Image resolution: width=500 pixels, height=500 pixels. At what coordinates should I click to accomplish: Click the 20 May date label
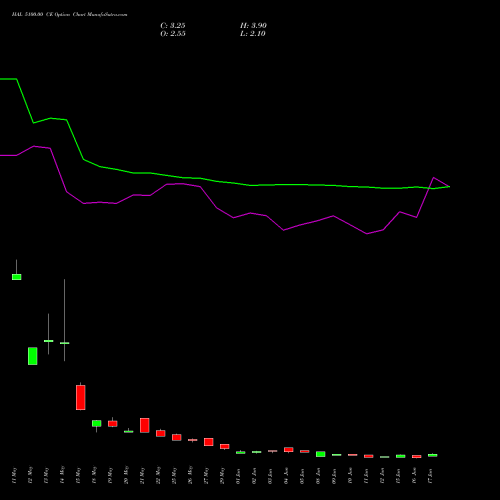(x=126, y=475)
